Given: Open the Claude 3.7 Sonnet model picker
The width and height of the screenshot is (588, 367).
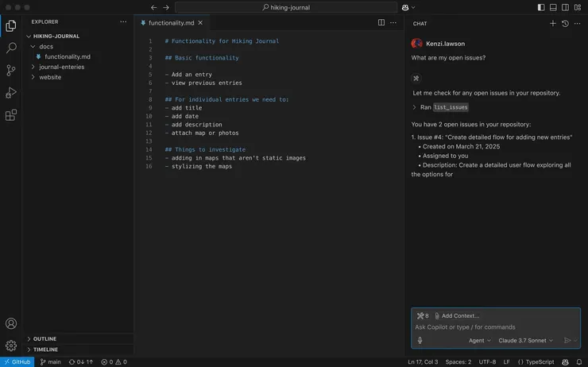Looking at the screenshot, I should point(526,341).
